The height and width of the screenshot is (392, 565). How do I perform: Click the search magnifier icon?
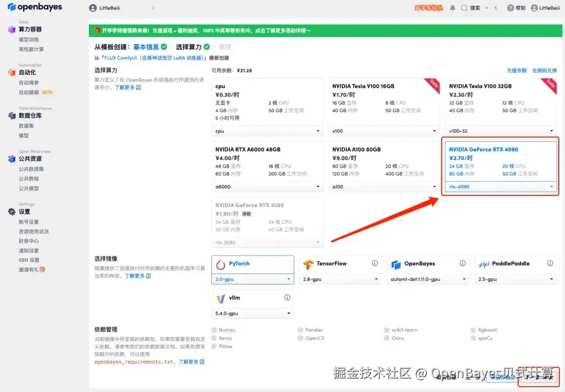(465, 8)
